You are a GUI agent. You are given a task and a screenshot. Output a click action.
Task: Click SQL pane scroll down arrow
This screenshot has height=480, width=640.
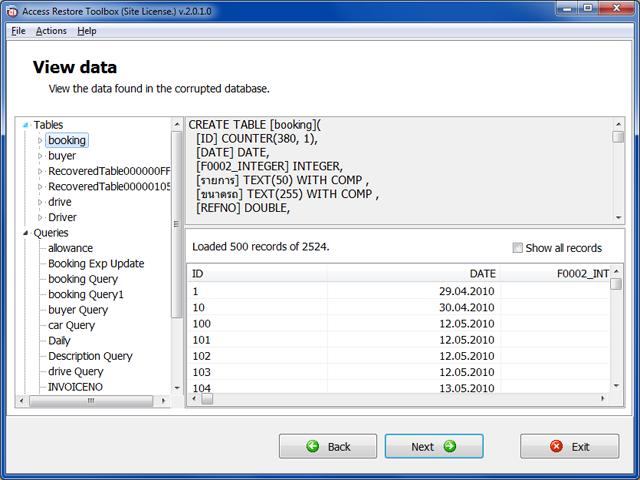(x=618, y=218)
